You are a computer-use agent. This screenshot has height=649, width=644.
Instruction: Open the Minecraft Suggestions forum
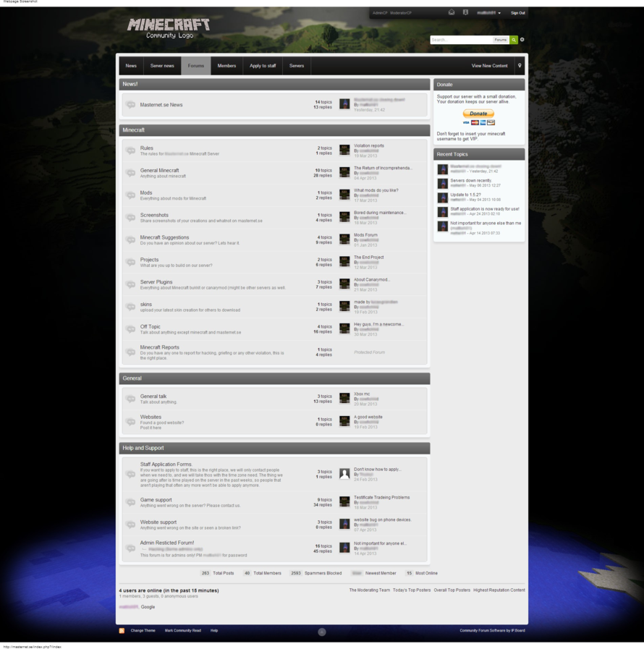164,237
